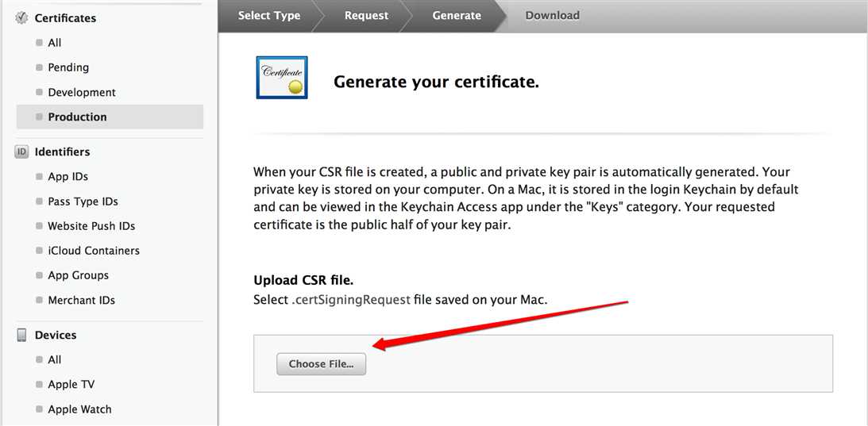View Merchant IDs
Screen dimensions: 868x426
(81, 300)
